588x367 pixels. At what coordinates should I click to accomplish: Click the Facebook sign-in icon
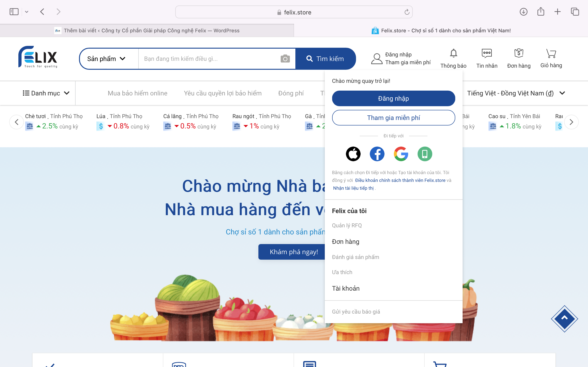pyautogui.click(x=377, y=153)
